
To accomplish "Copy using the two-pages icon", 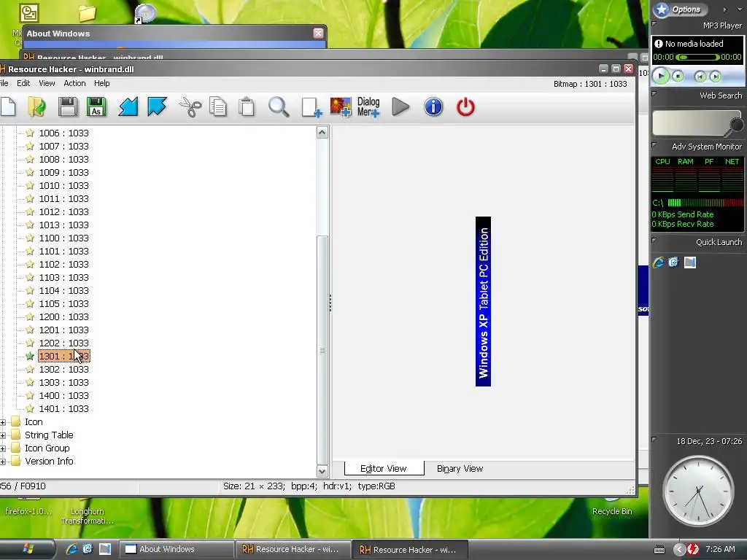I will [218, 106].
